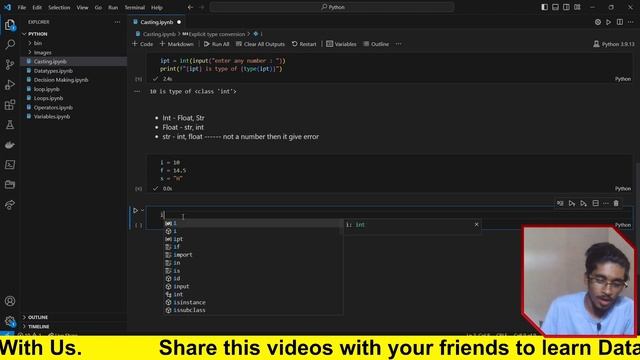
Task: Toggle the primary side bar
Action: pyautogui.click(x=544, y=7)
